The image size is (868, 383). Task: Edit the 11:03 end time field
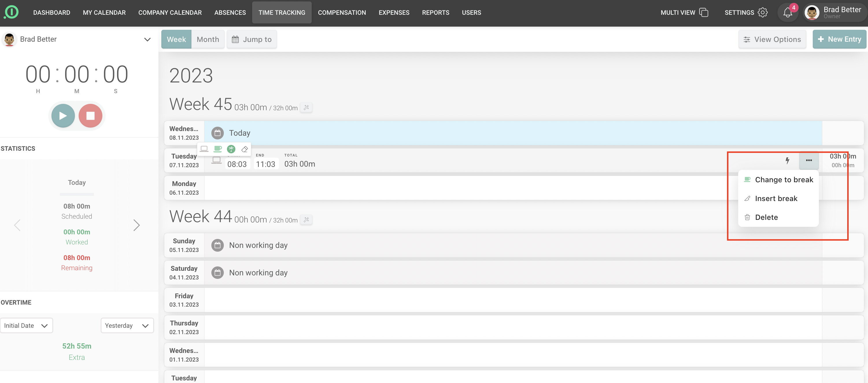(265, 164)
